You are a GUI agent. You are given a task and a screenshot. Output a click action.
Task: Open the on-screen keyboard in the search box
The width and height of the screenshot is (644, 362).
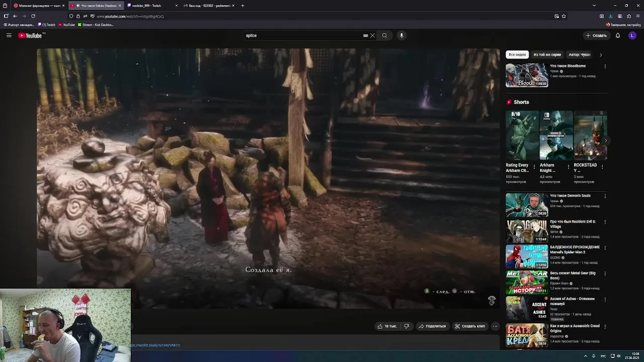tap(366, 35)
